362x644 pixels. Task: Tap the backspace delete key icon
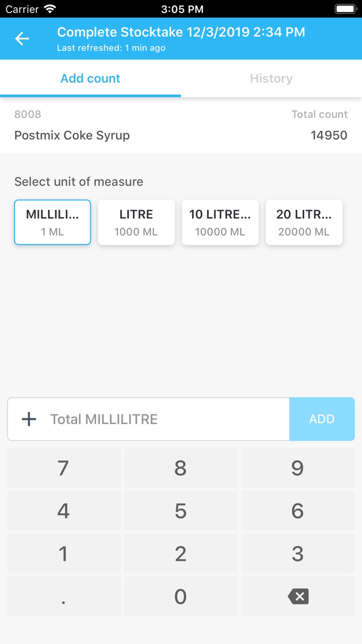(298, 596)
